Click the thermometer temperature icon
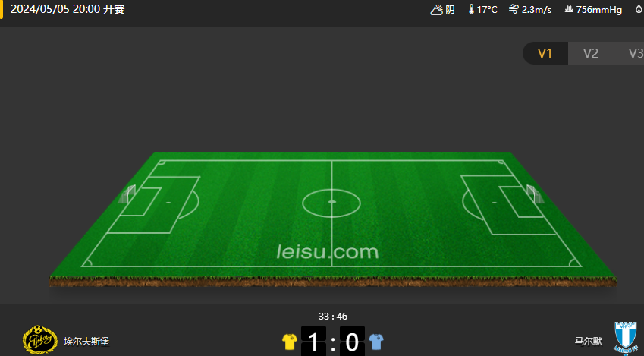The width and height of the screenshot is (644, 356). 471,9
